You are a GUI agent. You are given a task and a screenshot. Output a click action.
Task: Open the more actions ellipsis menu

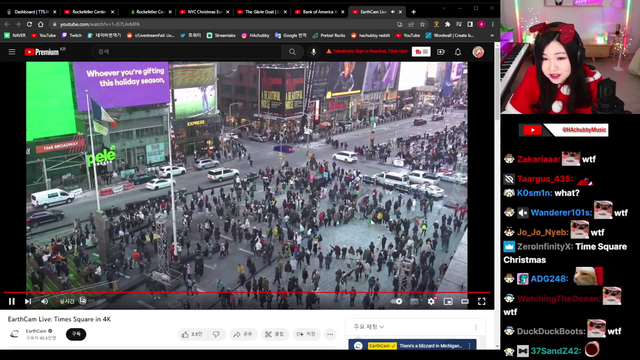(x=330, y=334)
